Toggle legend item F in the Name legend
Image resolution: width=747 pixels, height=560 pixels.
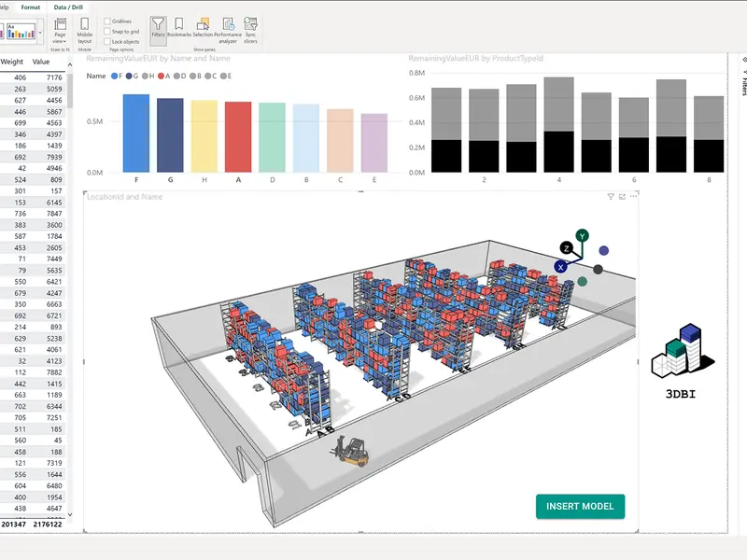(117, 77)
